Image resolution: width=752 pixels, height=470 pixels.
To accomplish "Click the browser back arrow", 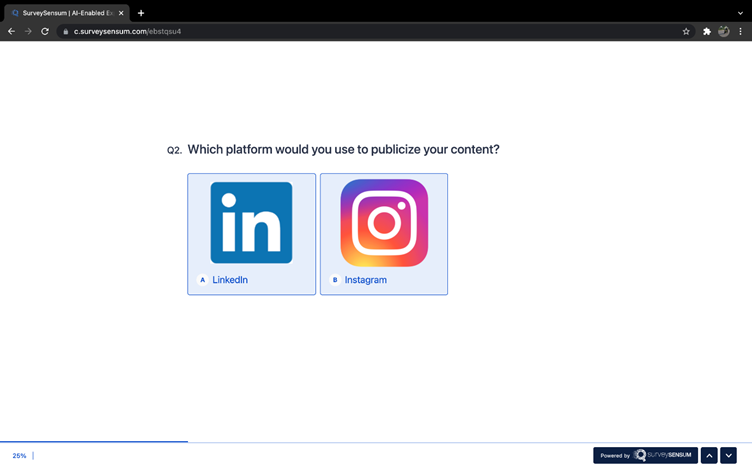I will 11,31.
